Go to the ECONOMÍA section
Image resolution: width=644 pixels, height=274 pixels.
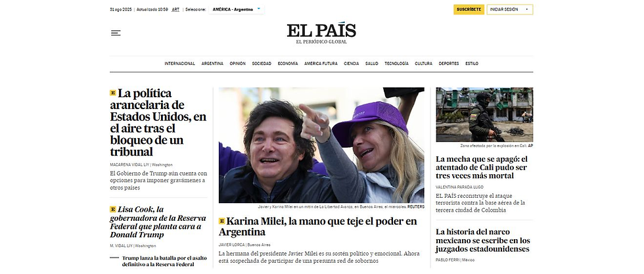tap(288, 64)
